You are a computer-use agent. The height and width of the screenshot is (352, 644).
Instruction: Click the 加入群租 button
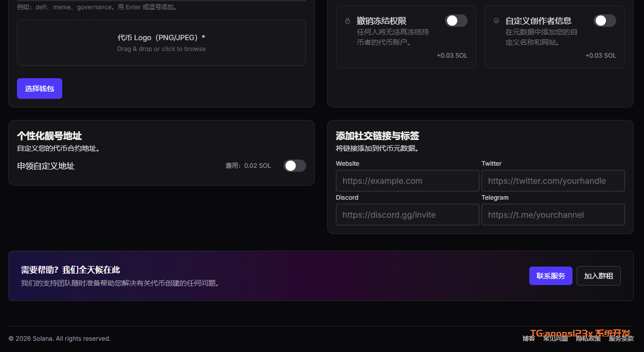(598, 276)
